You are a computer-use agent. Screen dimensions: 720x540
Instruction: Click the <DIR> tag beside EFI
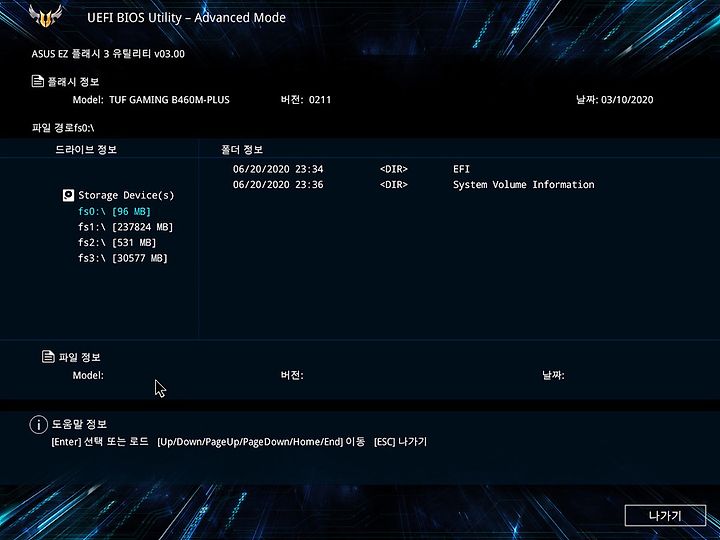point(394,169)
